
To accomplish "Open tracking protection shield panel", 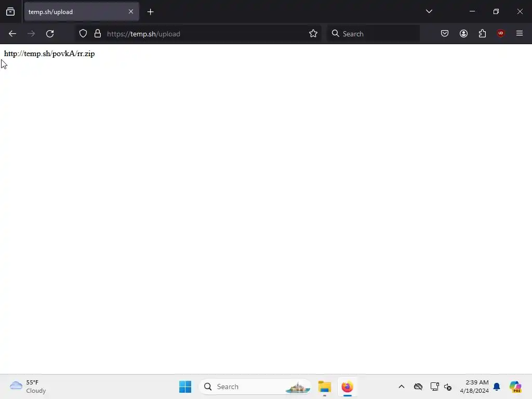I will coord(83,34).
